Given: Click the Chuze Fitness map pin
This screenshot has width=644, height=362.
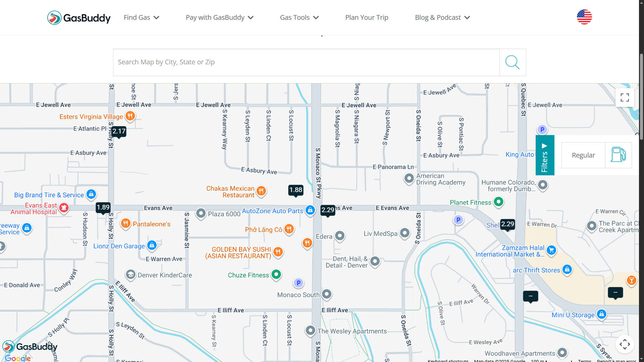Looking at the screenshot, I should pyautogui.click(x=276, y=274).
